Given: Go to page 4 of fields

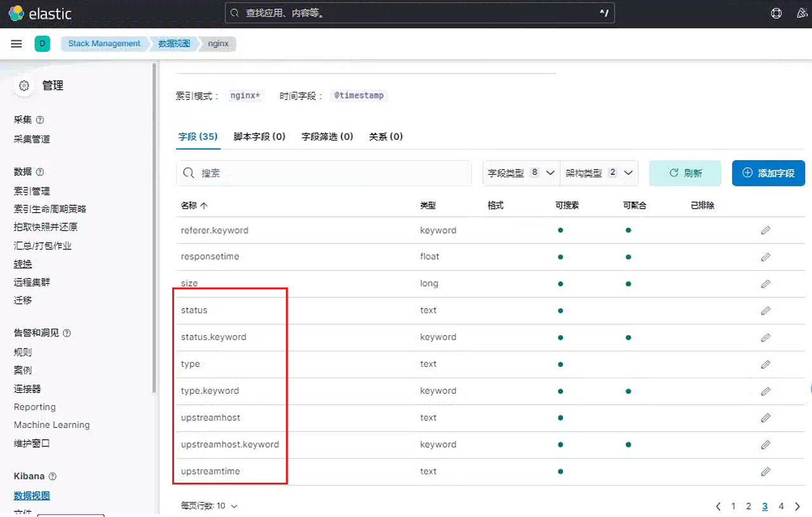Looking at the screenshot, I should pyautogui.click(x=781, y=506).
